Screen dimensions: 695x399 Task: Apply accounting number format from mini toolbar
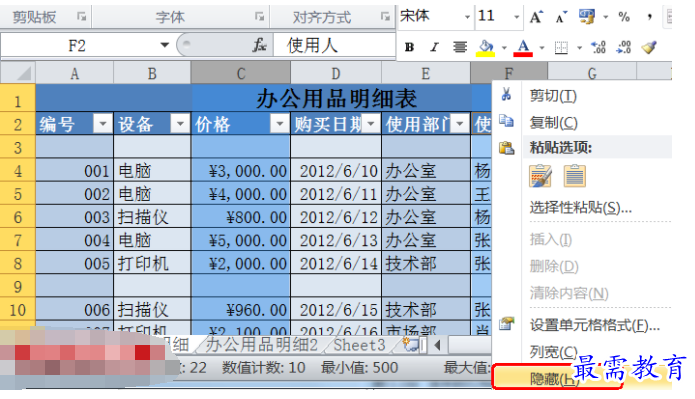coord(587,17)
